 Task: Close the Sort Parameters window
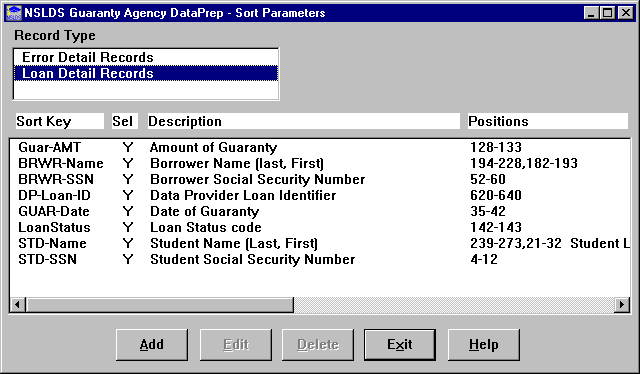625,13
